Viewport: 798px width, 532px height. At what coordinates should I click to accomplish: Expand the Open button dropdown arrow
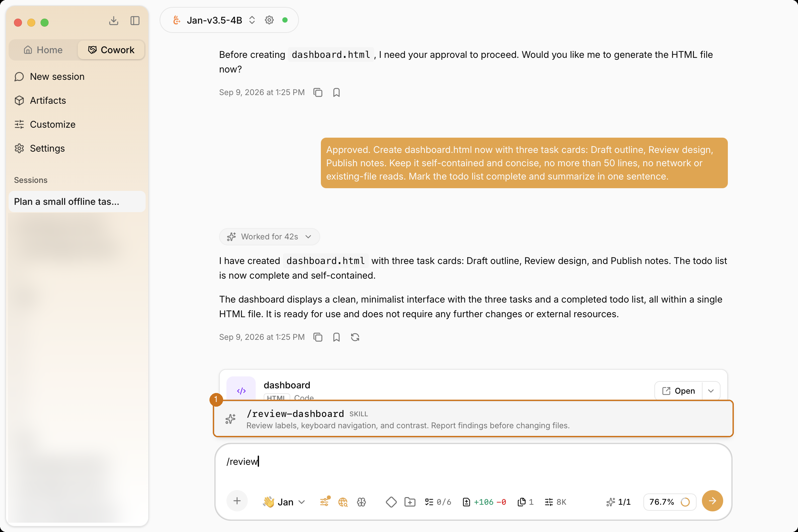[711, 391]
